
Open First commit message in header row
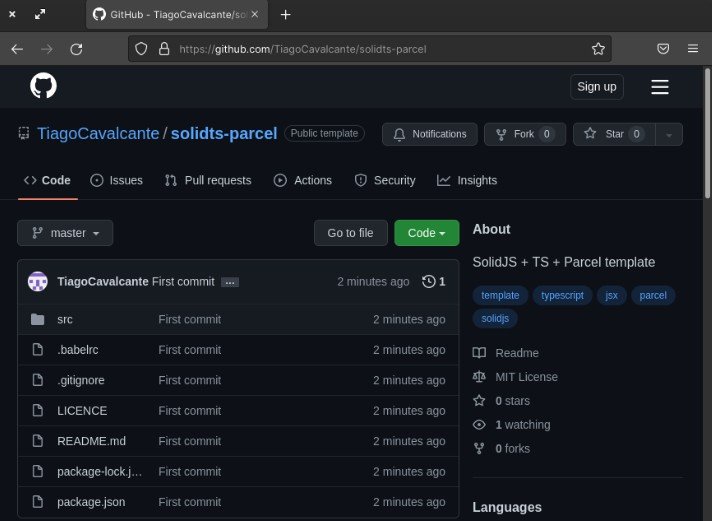(x=183, y=282)
